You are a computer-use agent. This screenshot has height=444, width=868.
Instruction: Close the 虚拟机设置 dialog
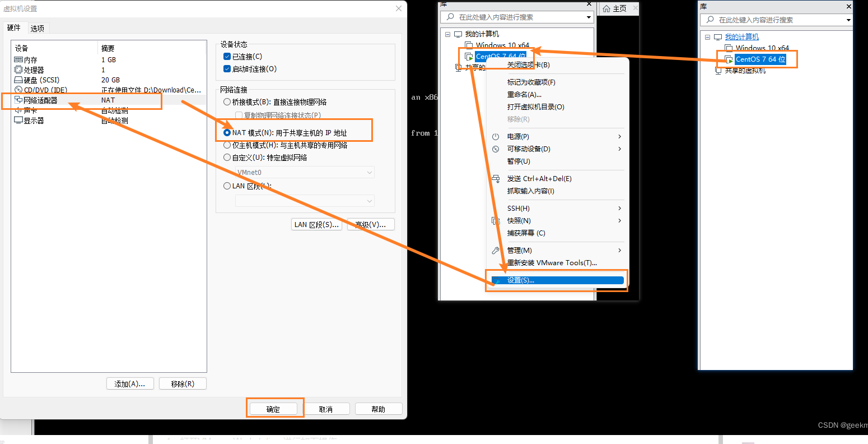click(399, 9)
